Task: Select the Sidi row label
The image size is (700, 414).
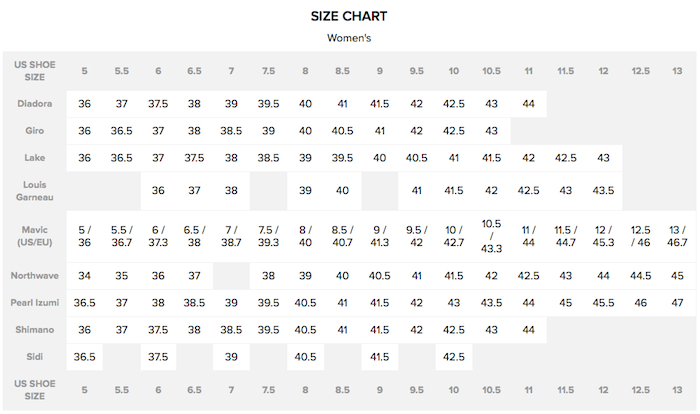Action: click(35, 356)
